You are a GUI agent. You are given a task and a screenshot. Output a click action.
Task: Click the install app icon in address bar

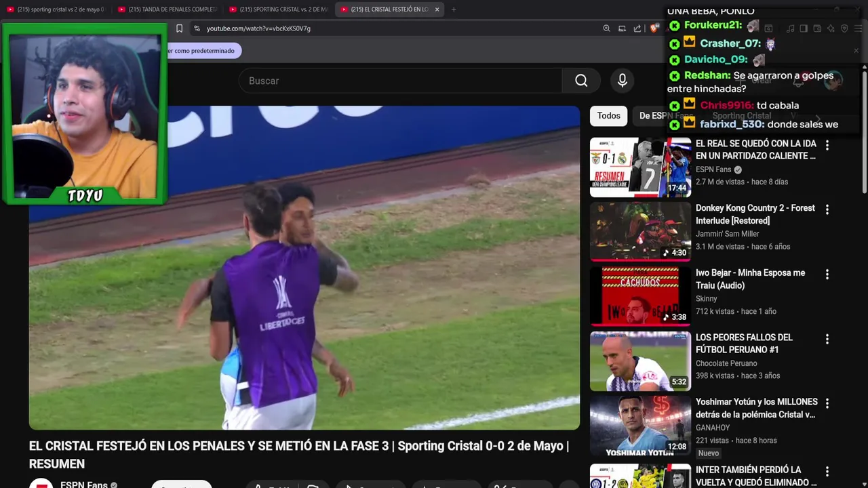(622, 28)
